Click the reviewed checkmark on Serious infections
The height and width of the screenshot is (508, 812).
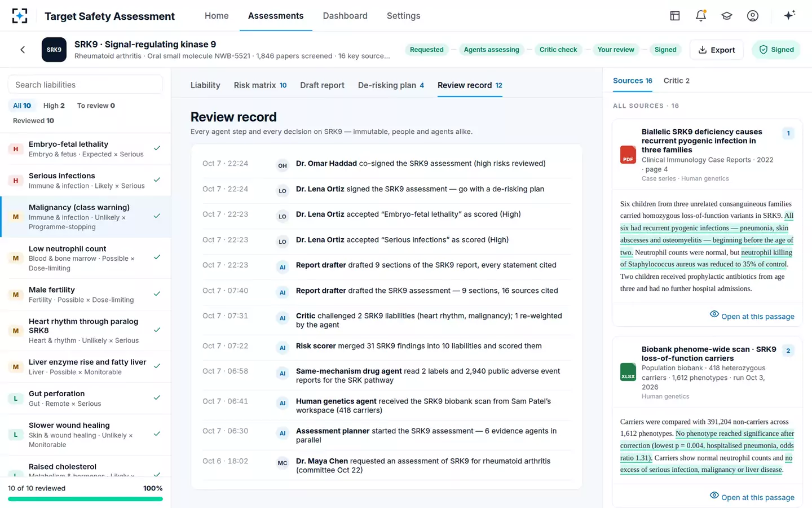(157, 180)
